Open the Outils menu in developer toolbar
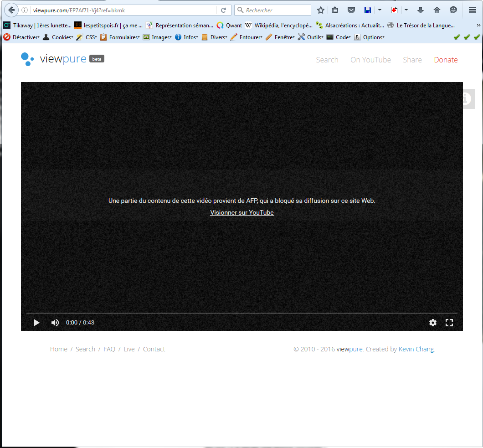Image resolution: width=483 pixels, height=448 pixels. [310, 37]
